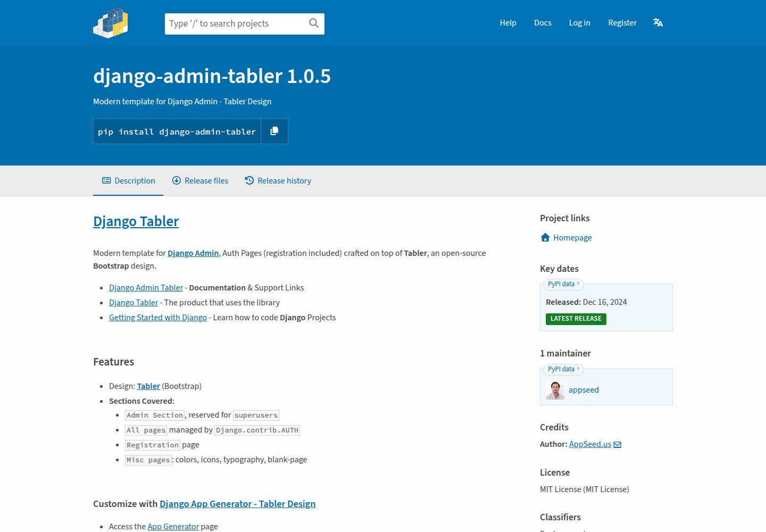This screenshot has height=532, width=766.
Task: Expand PyPI data under maintainer
Action: click(563, 369)
